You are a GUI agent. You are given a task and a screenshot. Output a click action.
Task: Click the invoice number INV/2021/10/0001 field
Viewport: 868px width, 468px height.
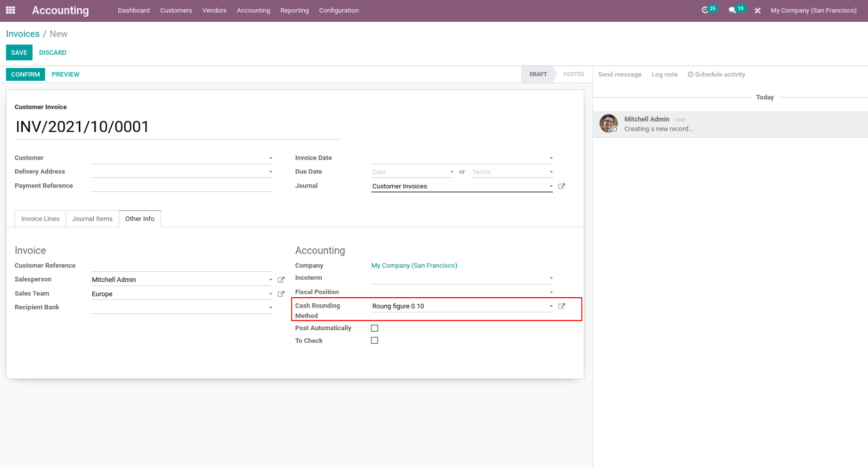point(178,127)
